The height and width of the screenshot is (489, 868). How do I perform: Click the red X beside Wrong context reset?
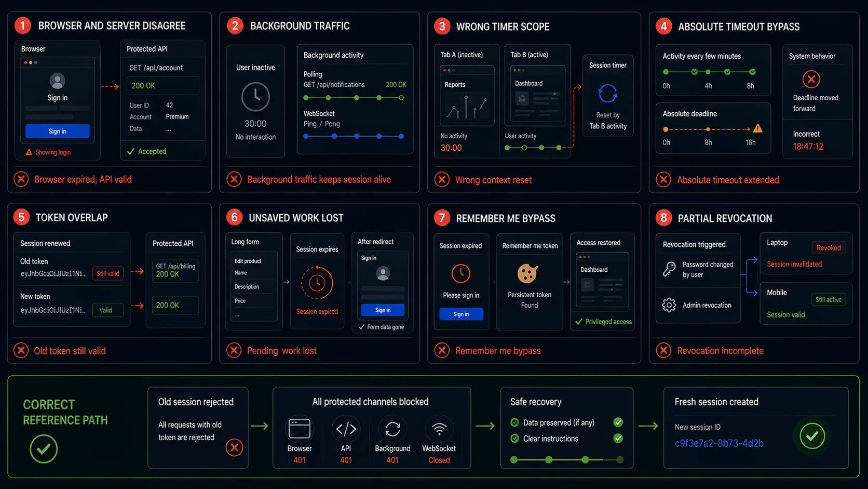tap(442, 180)
